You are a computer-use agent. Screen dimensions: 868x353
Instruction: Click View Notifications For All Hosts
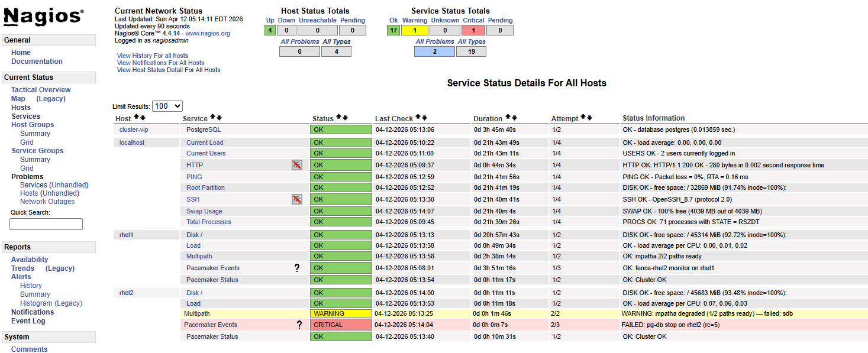coord(160,63)
